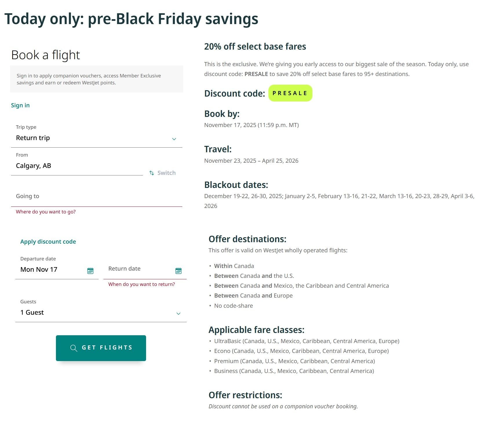Expand the Trip type chevron
The image size is (504, 424).
[174, 139]
